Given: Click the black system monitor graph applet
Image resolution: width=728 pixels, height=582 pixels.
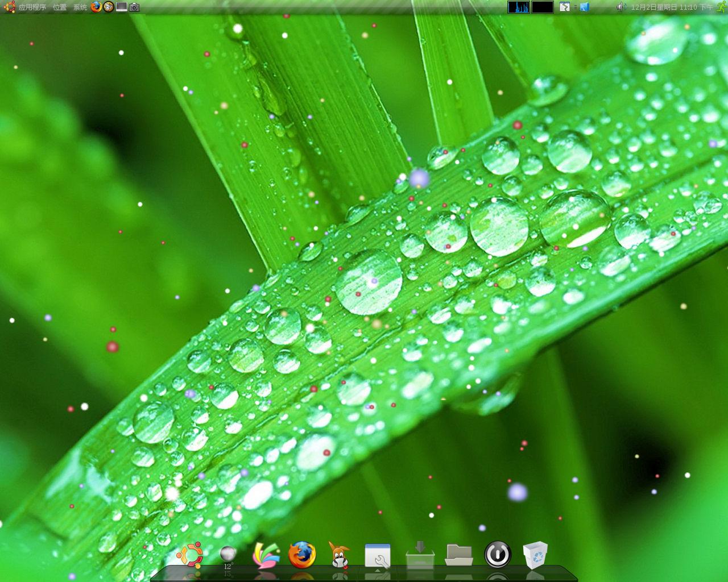Looking at the screenshot, I should [543, 7].
